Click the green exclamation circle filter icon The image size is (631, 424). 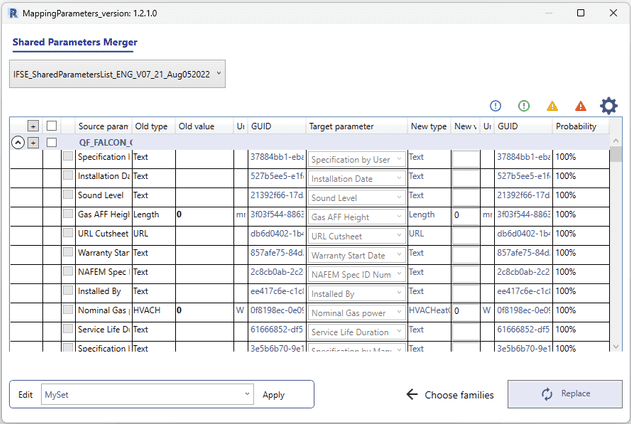pos(524,106)
